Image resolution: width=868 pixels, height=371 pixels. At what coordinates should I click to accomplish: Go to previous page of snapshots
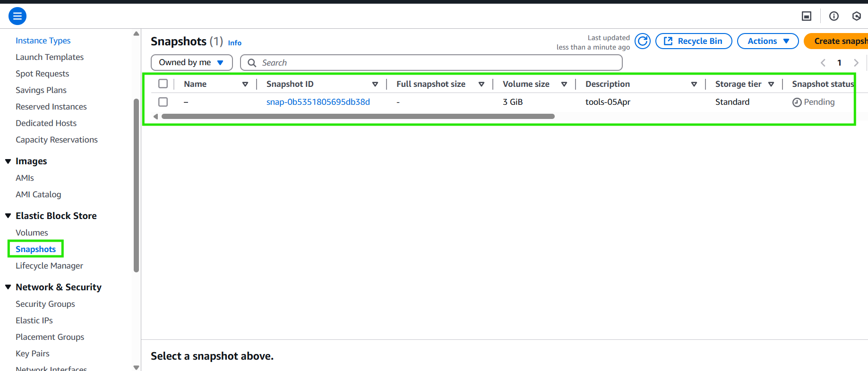point(823,63)
